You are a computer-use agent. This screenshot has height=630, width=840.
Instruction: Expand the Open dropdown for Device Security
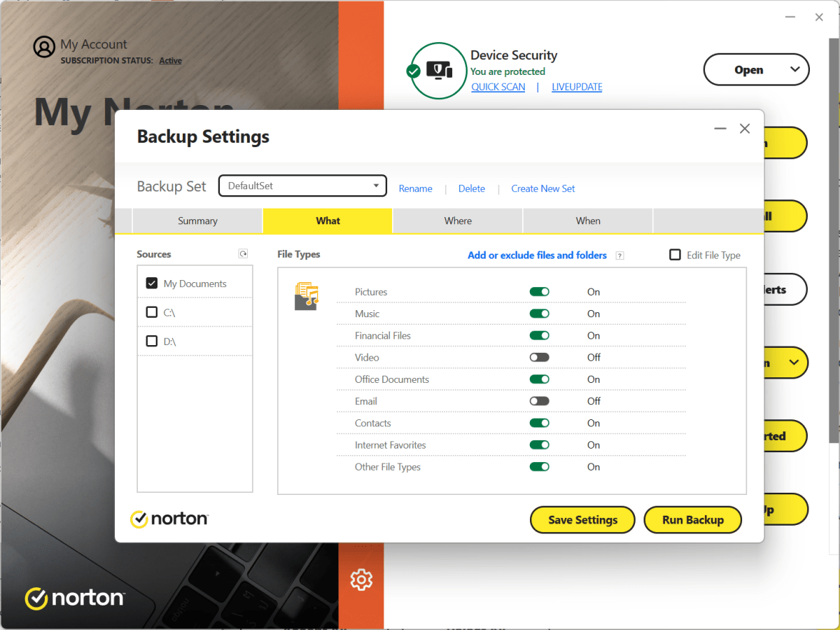click(794, 69)
